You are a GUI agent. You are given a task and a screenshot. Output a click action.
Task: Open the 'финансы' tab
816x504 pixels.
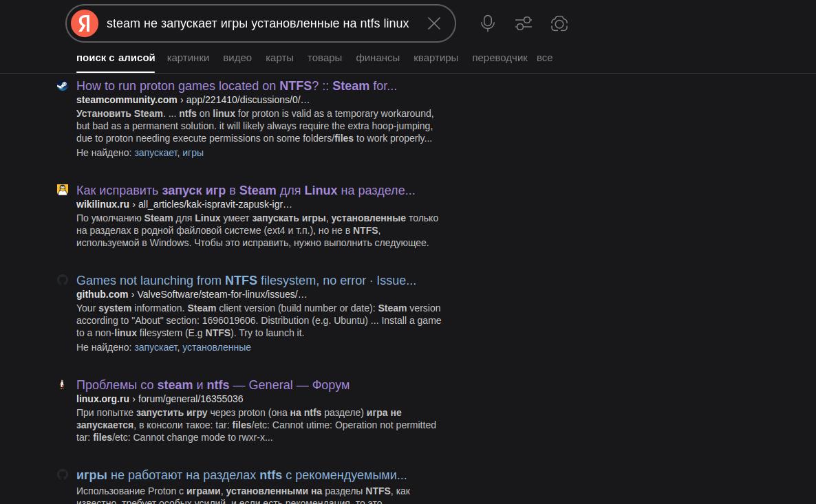pos(377,58)
